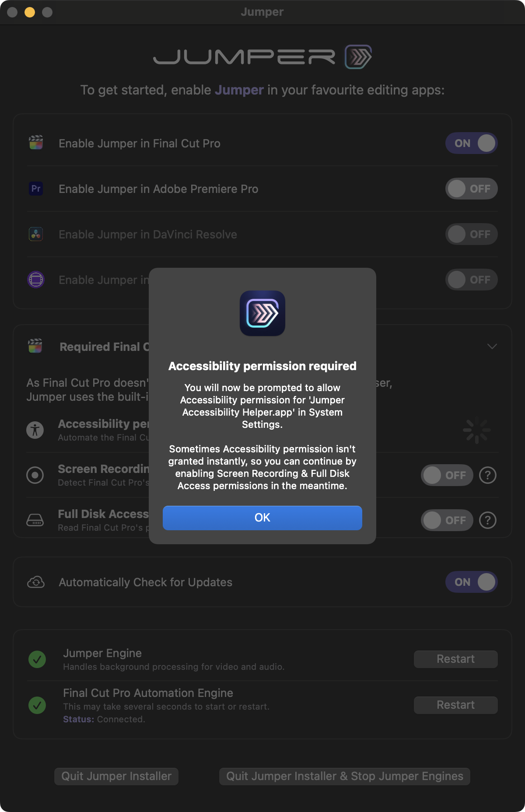Enable Jumper in Adobe Premiere Pro
The width and height of the screenshot is (525, 812).
pos(471,189)
